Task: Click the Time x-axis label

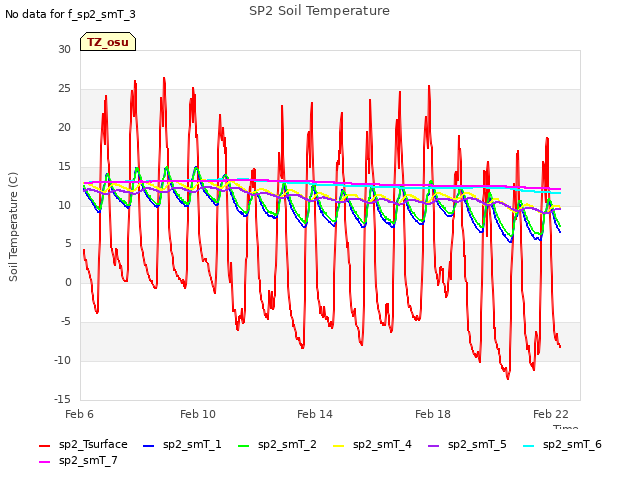Action: (x=566, y=427)
